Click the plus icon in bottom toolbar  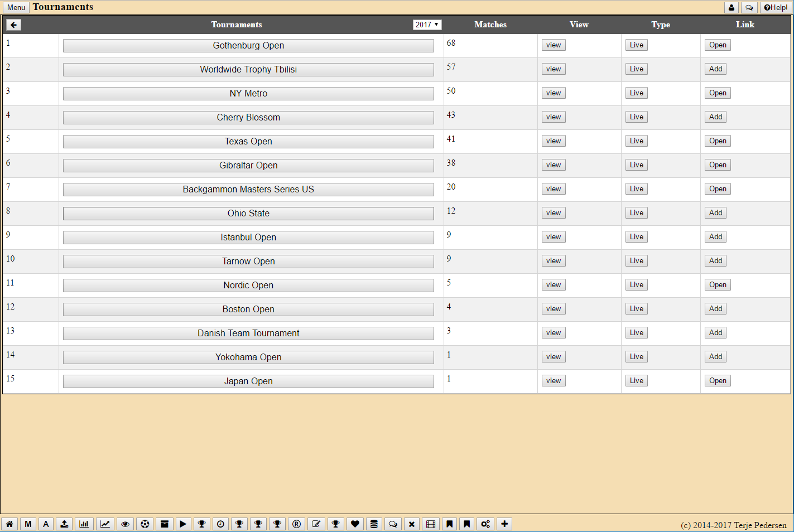[x=504, y=524]
